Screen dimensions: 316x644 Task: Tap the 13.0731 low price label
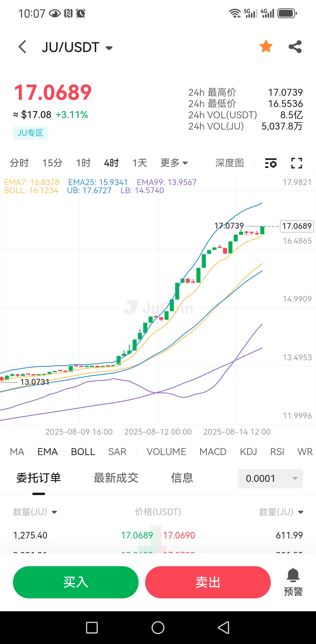point(35,382)
